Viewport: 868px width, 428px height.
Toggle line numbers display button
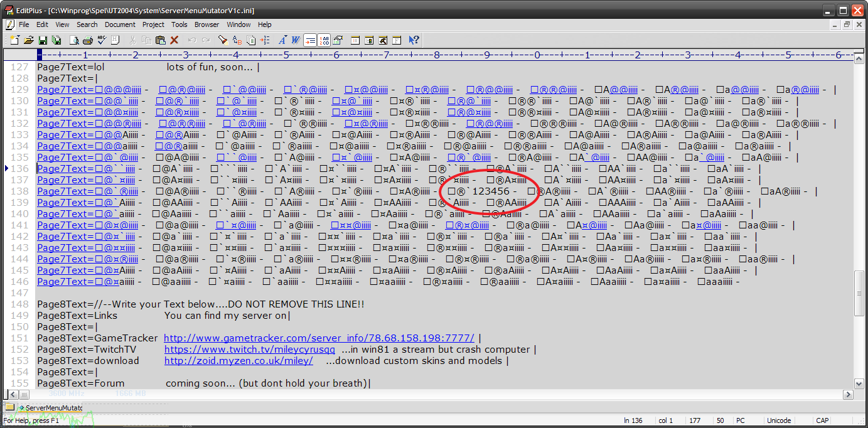[324, 40]
